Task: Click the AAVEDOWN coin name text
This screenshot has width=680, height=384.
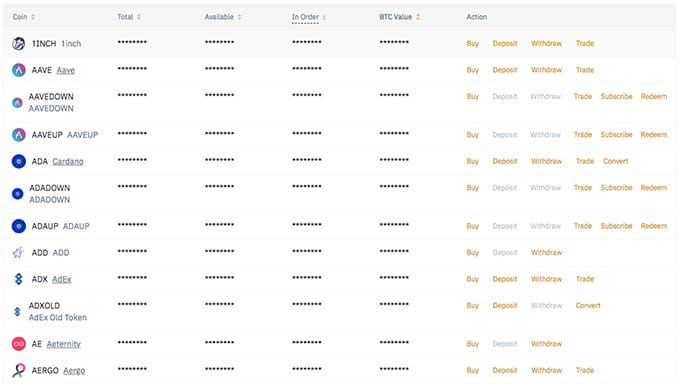Action: 51,108
